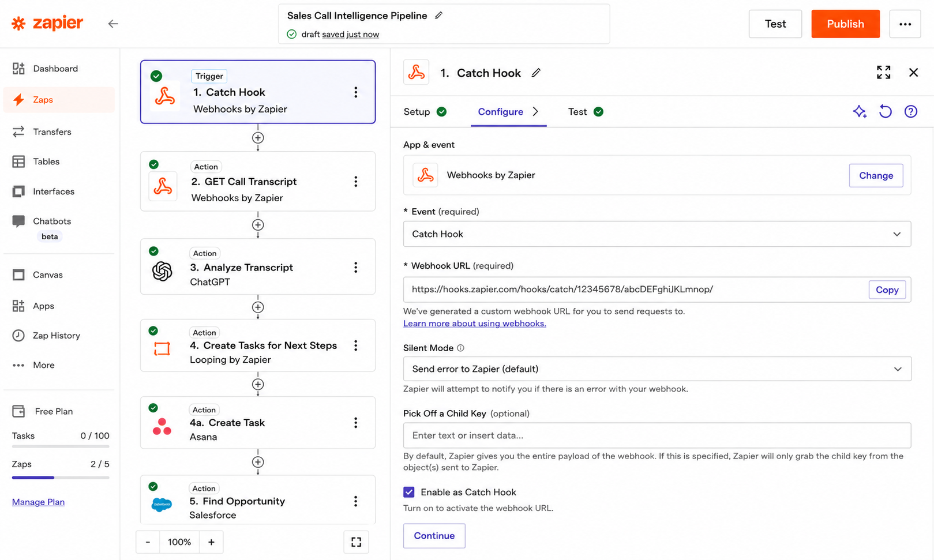The width and height of the screenshot is (934, 560).
Task: Click the Zapier logo
Action: point(47,23)
